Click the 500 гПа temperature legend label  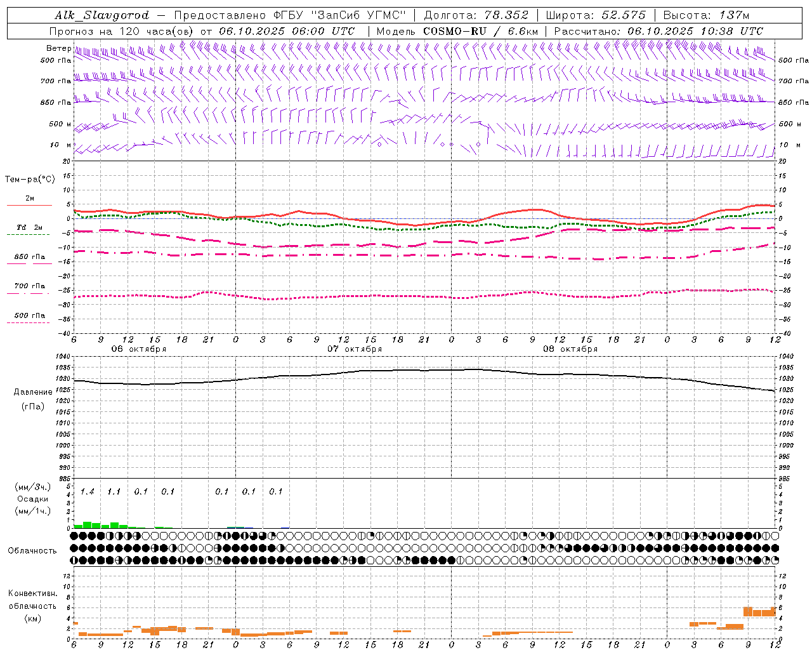[30, 315]
